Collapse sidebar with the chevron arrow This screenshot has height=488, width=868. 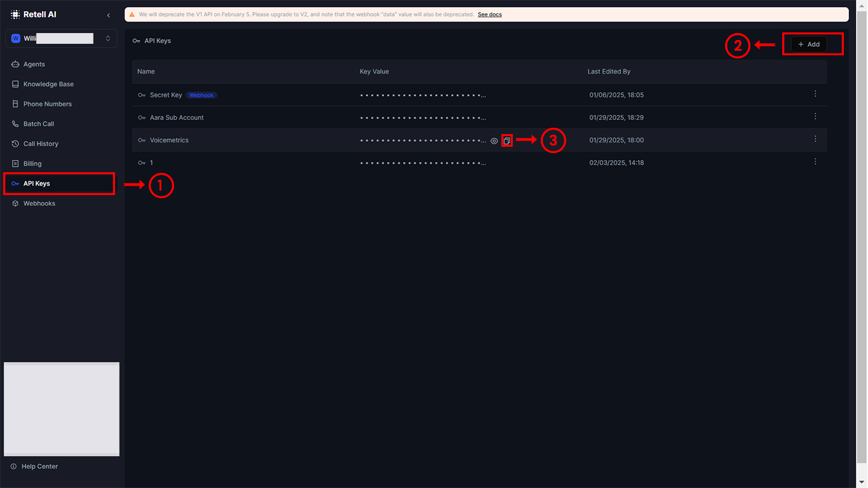click(x=109, y=15)
